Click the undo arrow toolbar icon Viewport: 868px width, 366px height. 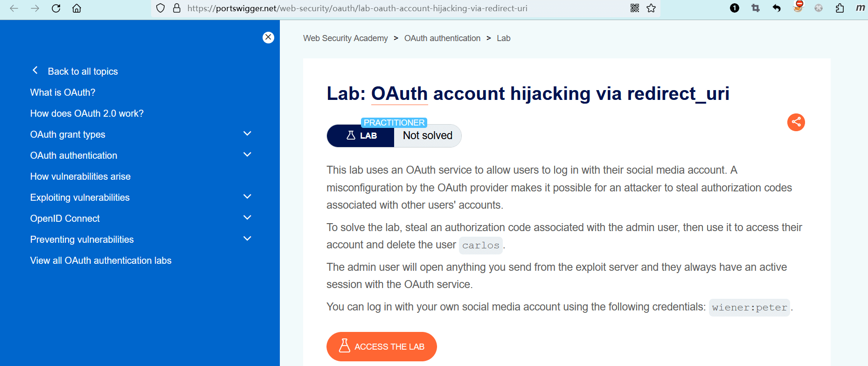tap(777, 8)
